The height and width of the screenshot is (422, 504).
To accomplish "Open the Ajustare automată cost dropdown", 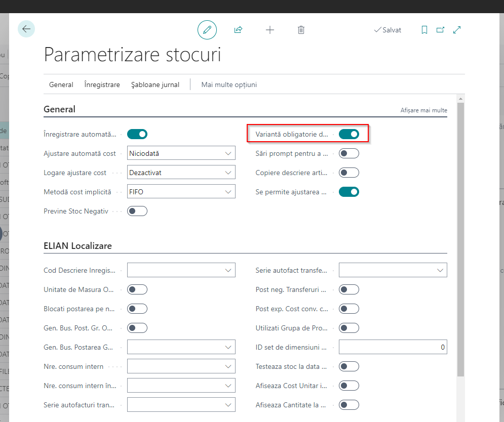I will pyautogui.click(x=181, y=153).
